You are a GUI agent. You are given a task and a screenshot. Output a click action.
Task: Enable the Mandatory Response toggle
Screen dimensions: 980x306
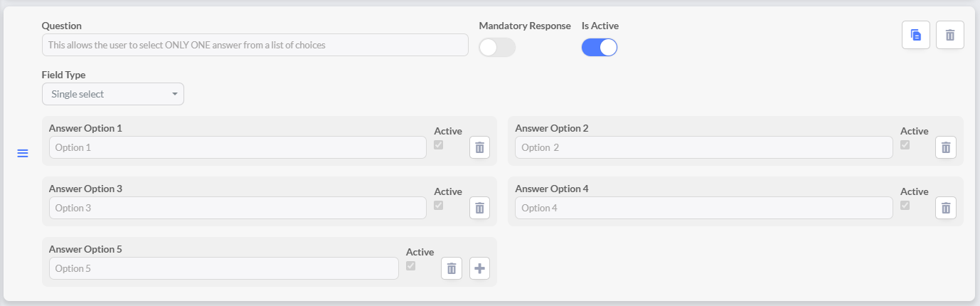[x=497, y=48]
